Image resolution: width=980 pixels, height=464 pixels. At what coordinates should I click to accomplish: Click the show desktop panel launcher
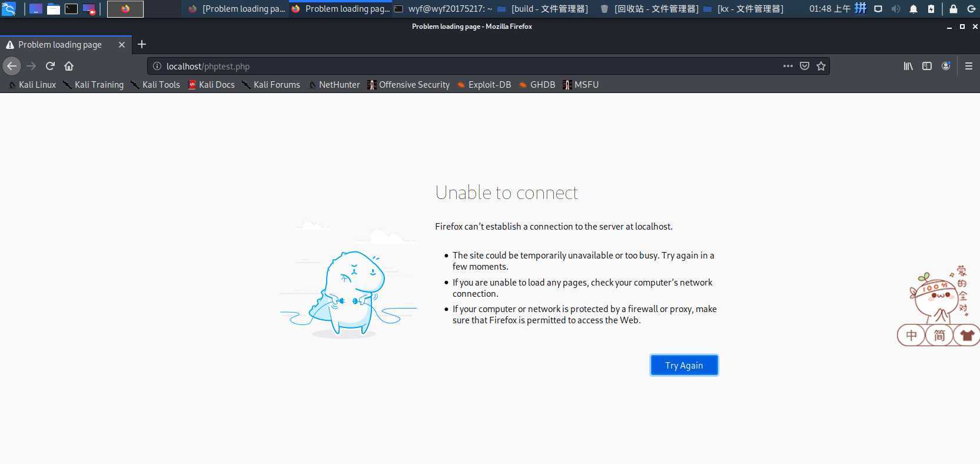36,9
